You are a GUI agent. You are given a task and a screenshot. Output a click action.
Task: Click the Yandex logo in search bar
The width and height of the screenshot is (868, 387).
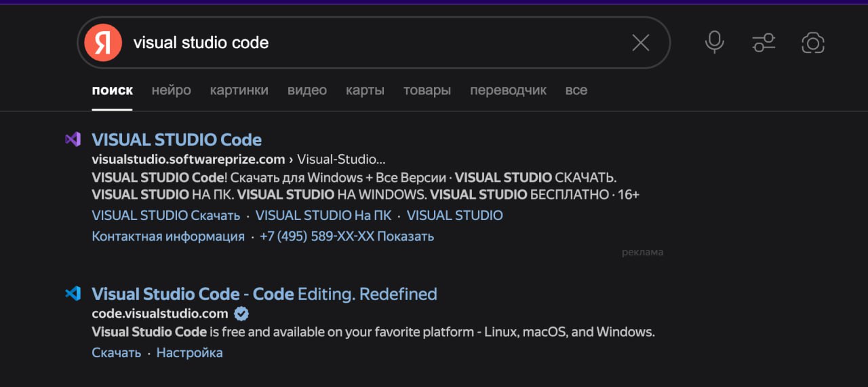tap(103, 43)
